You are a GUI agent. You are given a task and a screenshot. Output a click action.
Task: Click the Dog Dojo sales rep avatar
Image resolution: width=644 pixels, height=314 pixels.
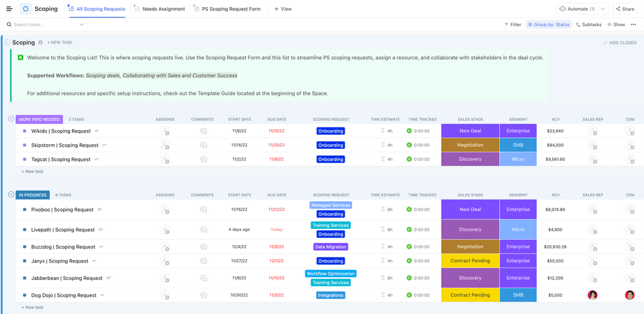[592, 295]
